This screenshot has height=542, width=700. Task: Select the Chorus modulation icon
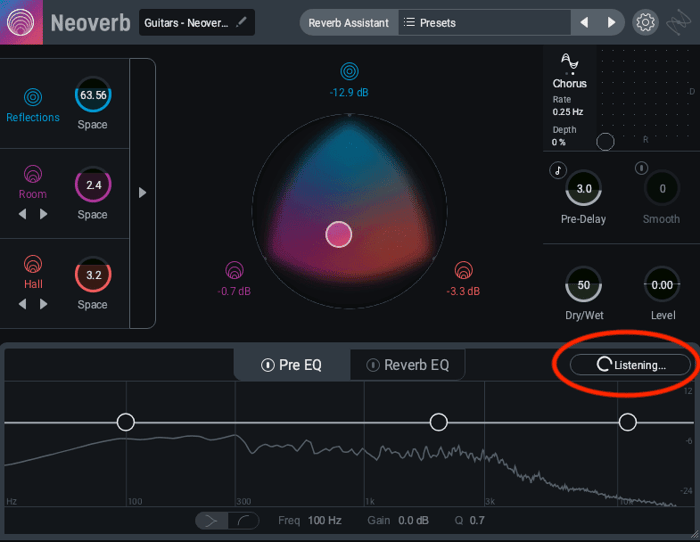coord(570,63)
